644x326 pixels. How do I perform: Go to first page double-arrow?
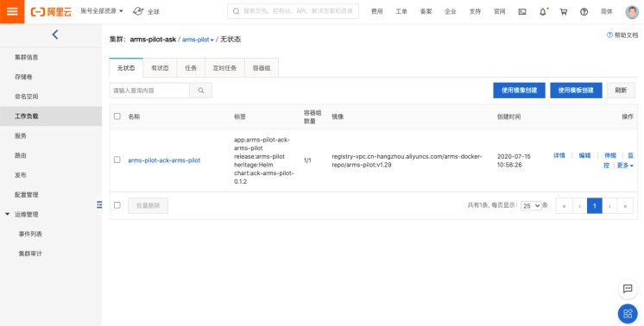(564, 206)
